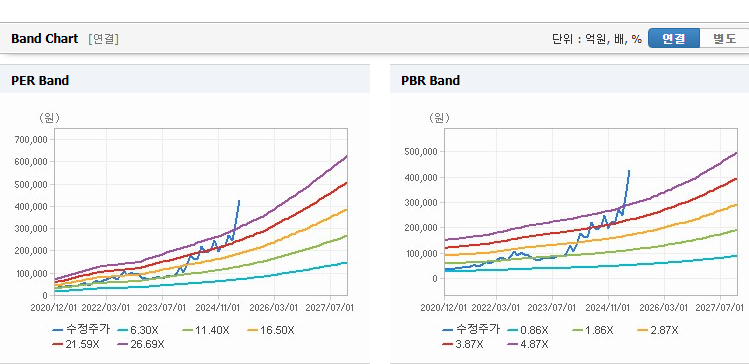The image size is (749, 364).
Task: Click the [연결] label beside Band Chart
Action: [x=103, y=39]
